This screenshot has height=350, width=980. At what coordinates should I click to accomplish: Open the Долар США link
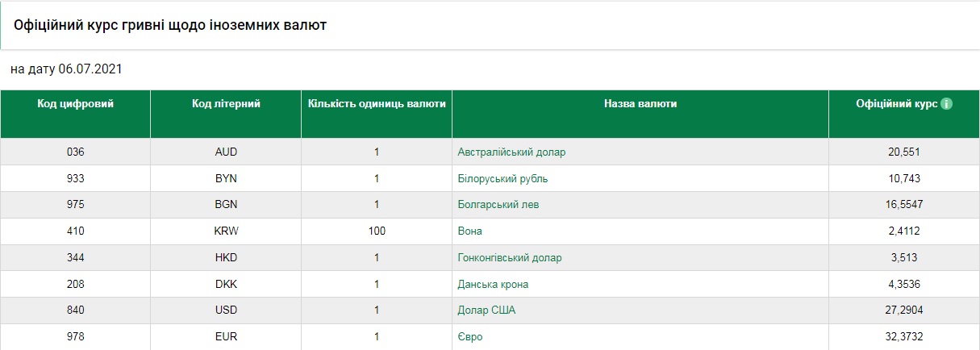coord(486,310)
